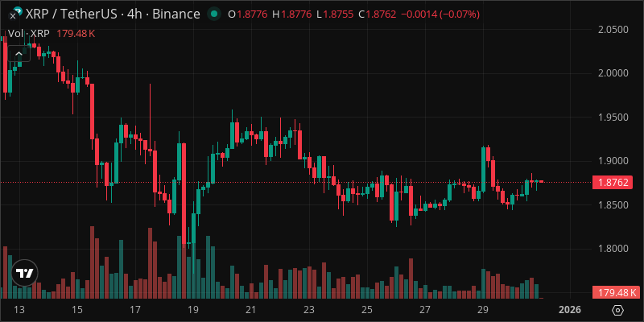Screen dimensions: 644x322
Task: Click date 15 on the time axis
Action: pos(77,309)
